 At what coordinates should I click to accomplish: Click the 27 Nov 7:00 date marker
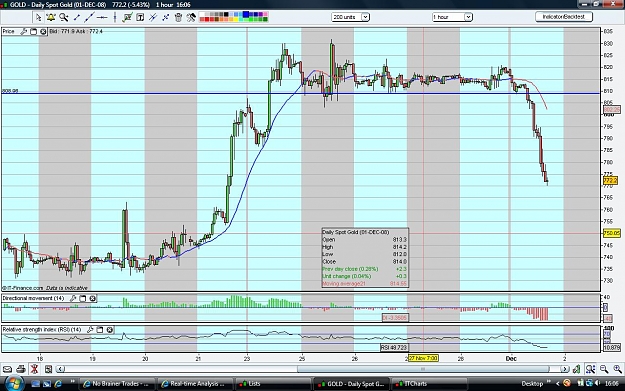(x=423, y=358)
